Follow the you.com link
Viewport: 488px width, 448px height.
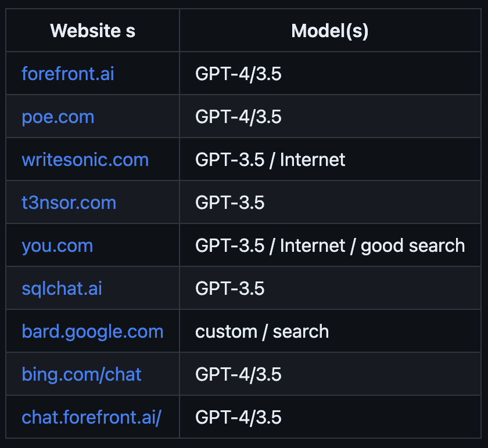click(58, 245)
